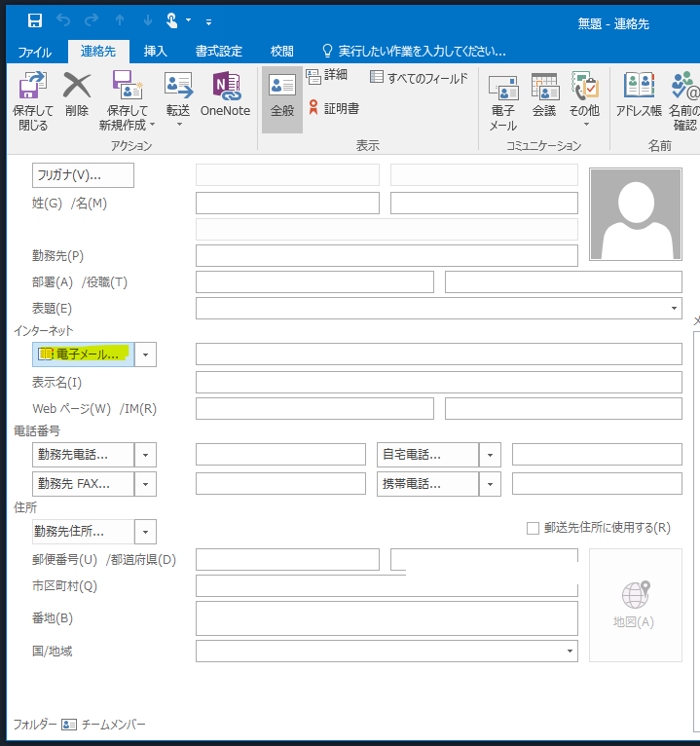Screen dimensions: 700x746
Task: Open the 校閲 review tab
Action: [282, 52]
